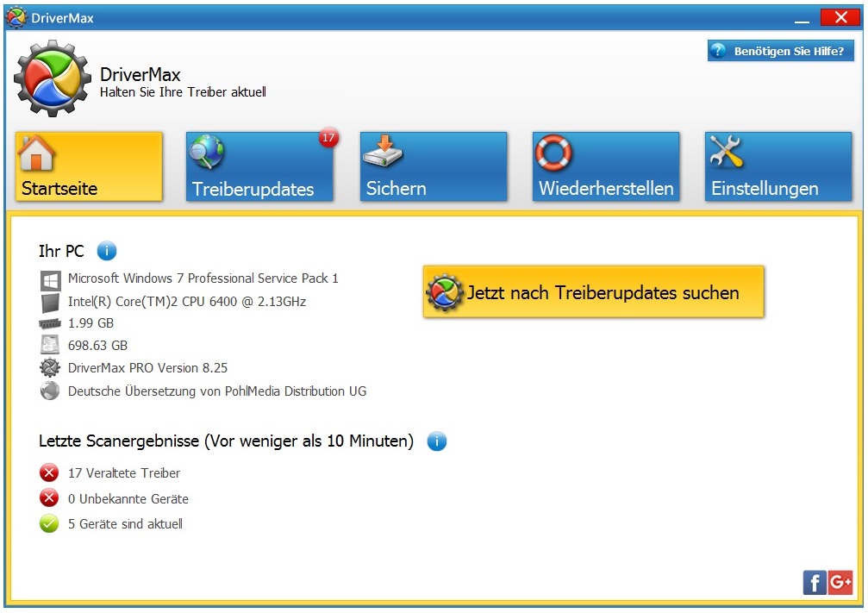Open the Facebook share icon
The width and height of the screenshot is (868, 613).
pos(815,583)
